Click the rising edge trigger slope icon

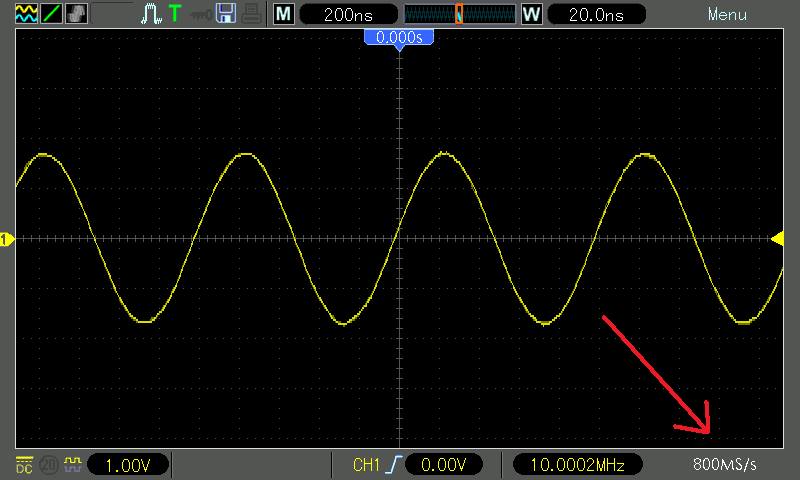pos(394,465)
